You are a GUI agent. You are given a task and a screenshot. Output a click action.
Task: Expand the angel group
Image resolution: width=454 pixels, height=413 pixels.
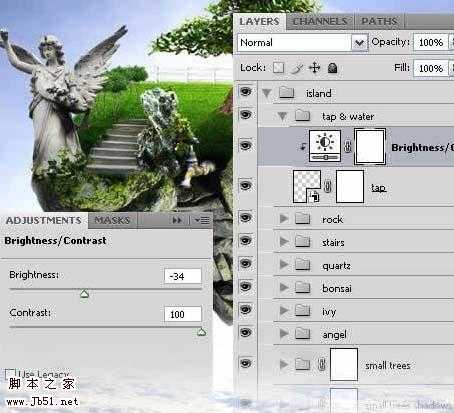coord(284,333)
